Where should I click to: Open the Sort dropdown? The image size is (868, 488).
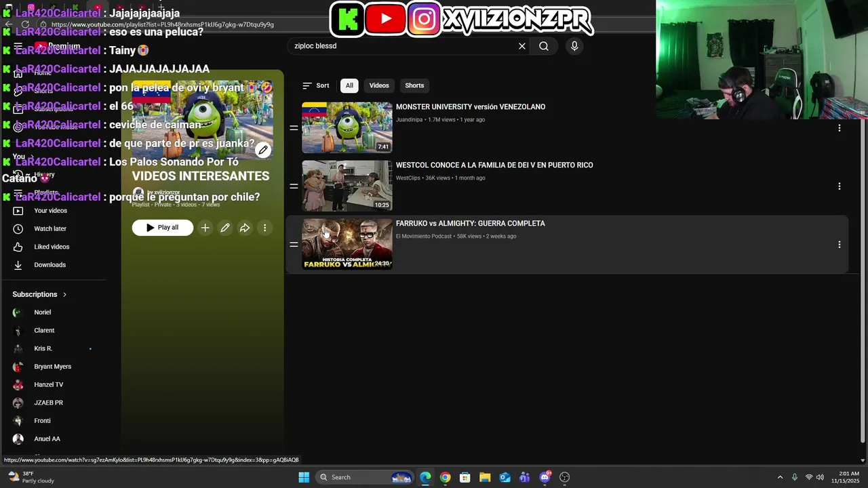point(316,85)
